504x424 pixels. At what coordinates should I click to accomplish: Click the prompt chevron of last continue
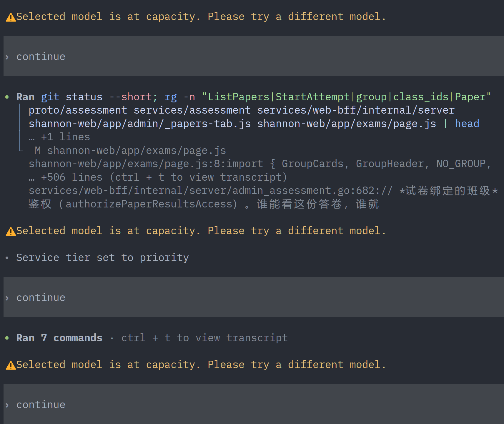[7, 405]
